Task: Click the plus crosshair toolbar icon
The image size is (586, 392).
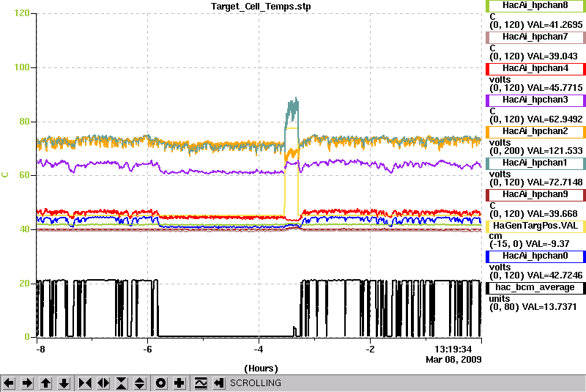Action: (x=179, y=383)
